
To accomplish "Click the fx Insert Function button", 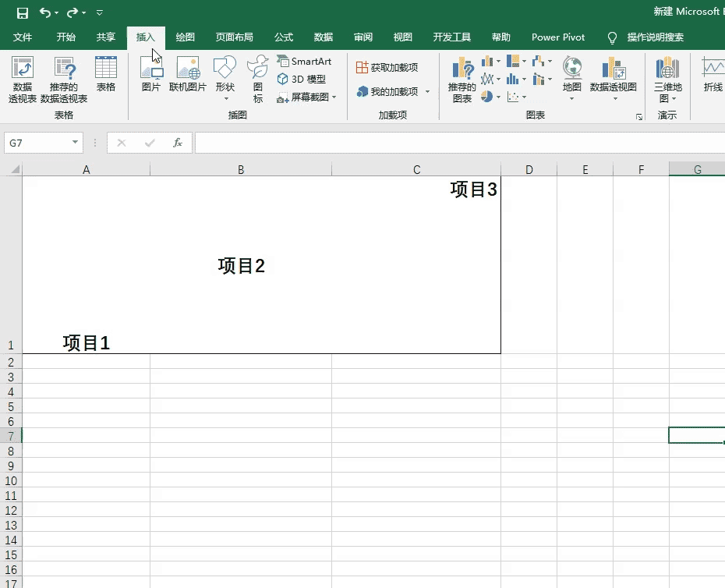I will pos(178,143).
